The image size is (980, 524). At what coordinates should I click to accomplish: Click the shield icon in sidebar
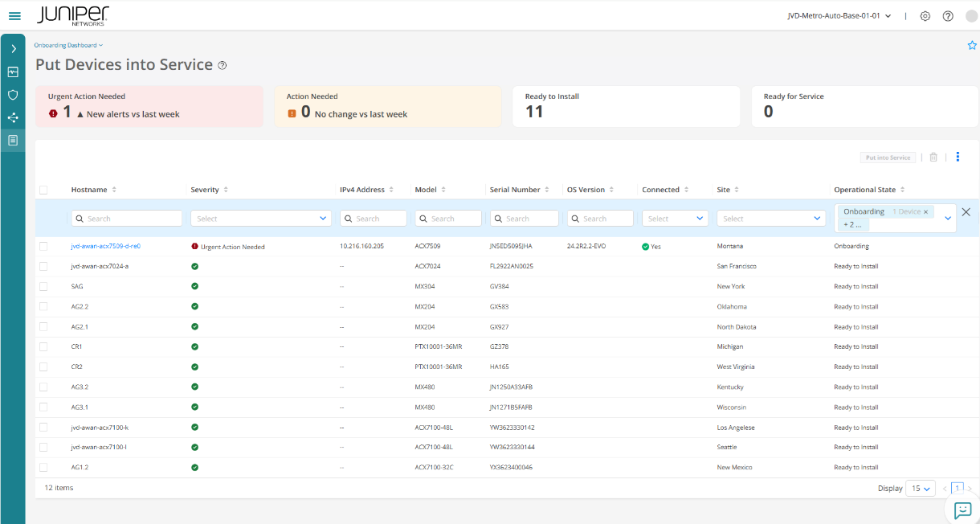click(x=13, y=95)
